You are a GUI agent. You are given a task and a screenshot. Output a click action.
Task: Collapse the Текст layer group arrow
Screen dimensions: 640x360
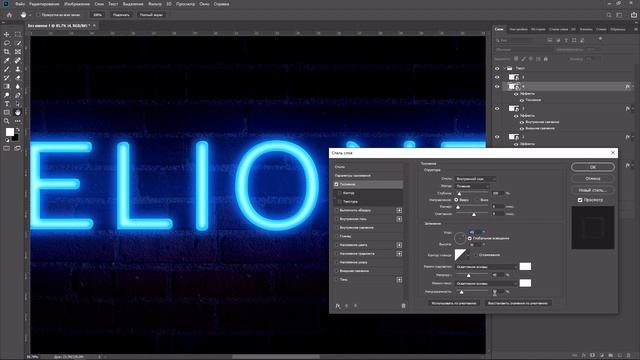pyautogui.click(x=504, y=69)
